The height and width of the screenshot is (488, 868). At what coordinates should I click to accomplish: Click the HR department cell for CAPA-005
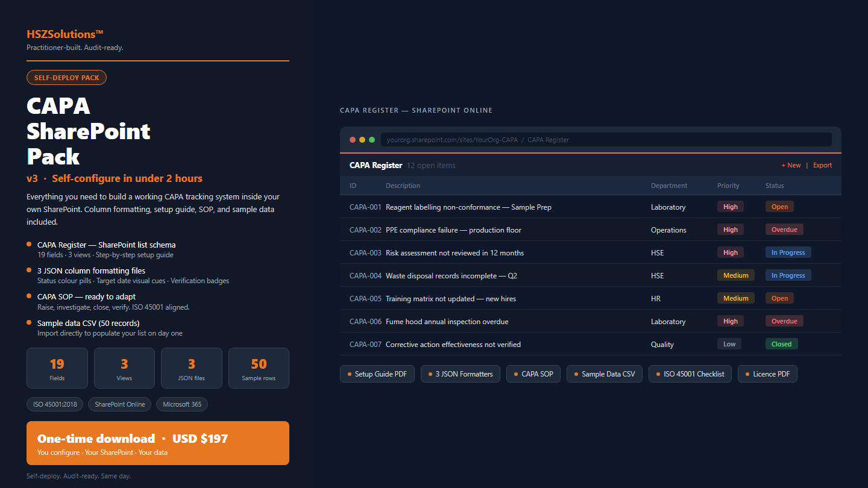[x=656, y=299]
